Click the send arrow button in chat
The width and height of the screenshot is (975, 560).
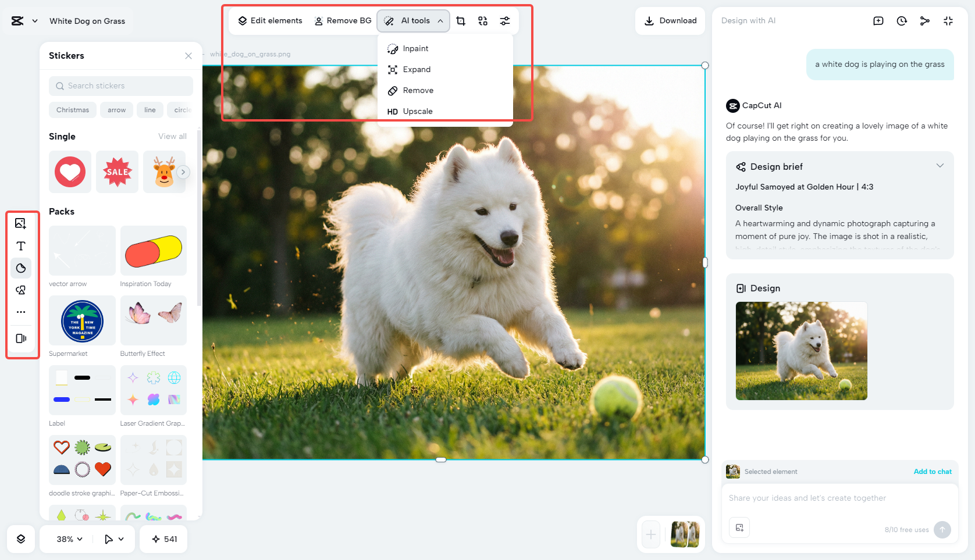[942, 530]
